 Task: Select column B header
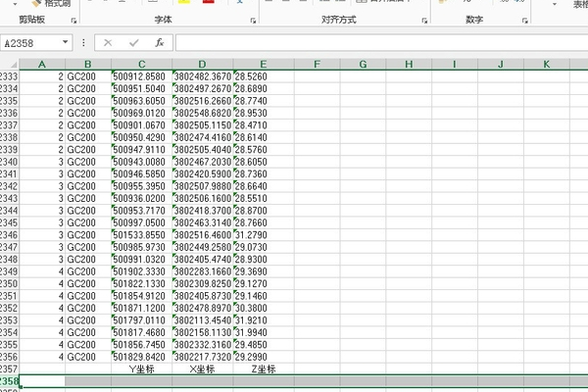pos(88,64)
